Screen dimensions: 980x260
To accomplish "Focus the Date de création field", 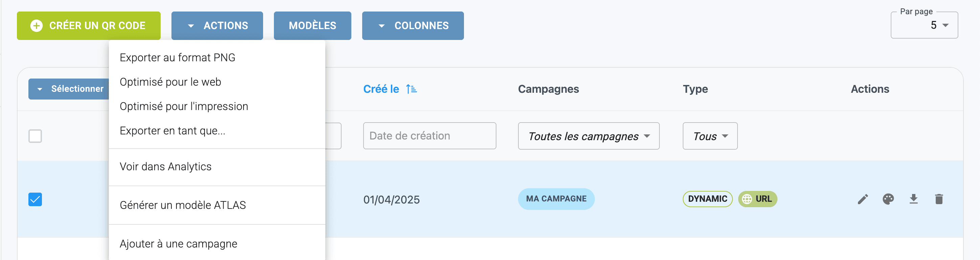I will [x=429, y=136].
